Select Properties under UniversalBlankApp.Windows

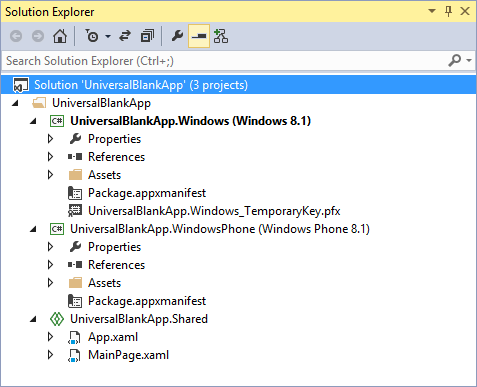pos(114,139)
